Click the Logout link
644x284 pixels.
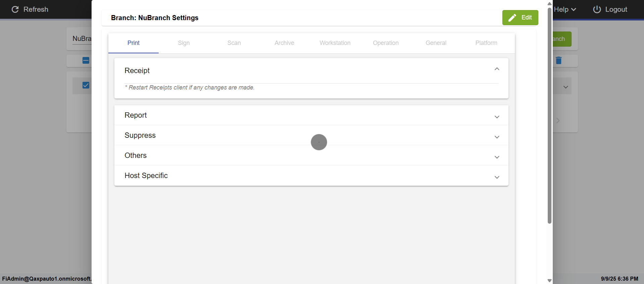coord(616,9)
